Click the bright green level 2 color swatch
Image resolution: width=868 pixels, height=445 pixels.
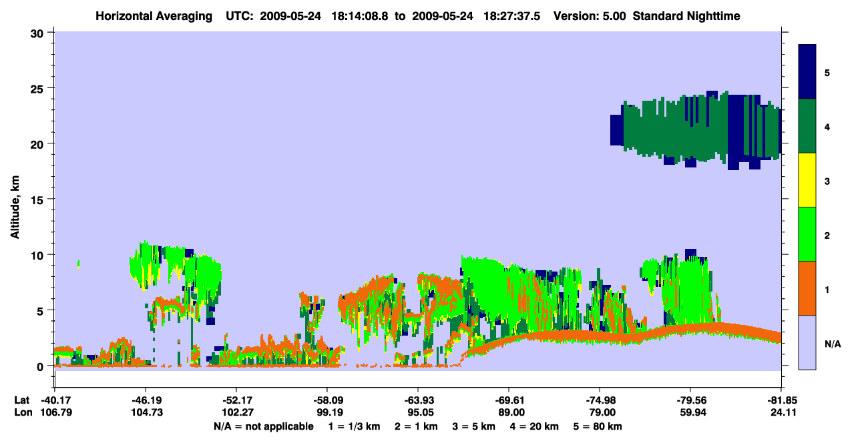coord(807,234)
